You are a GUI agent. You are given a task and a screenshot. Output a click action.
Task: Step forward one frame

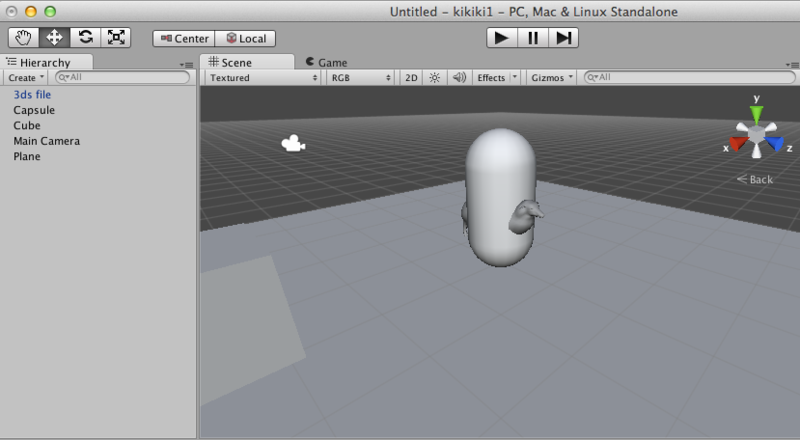click(x=563, y=38)
